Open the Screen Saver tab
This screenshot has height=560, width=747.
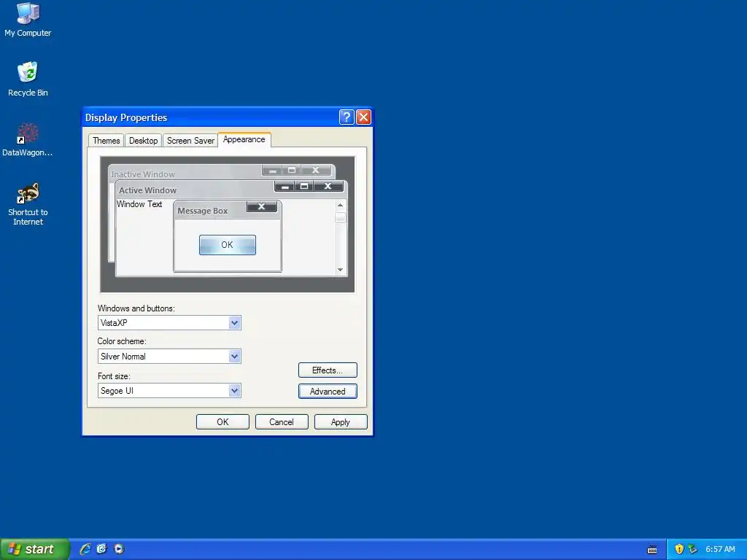click(190, 141)
